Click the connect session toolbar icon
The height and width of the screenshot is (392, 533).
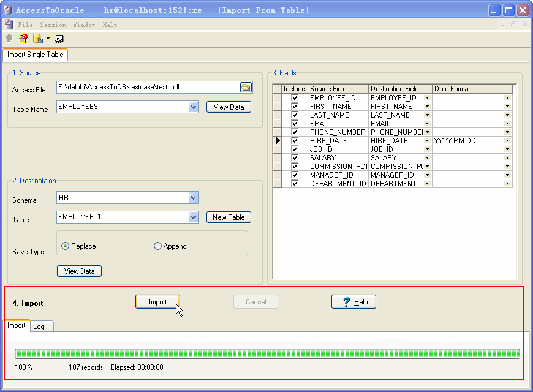click(9, 39)
